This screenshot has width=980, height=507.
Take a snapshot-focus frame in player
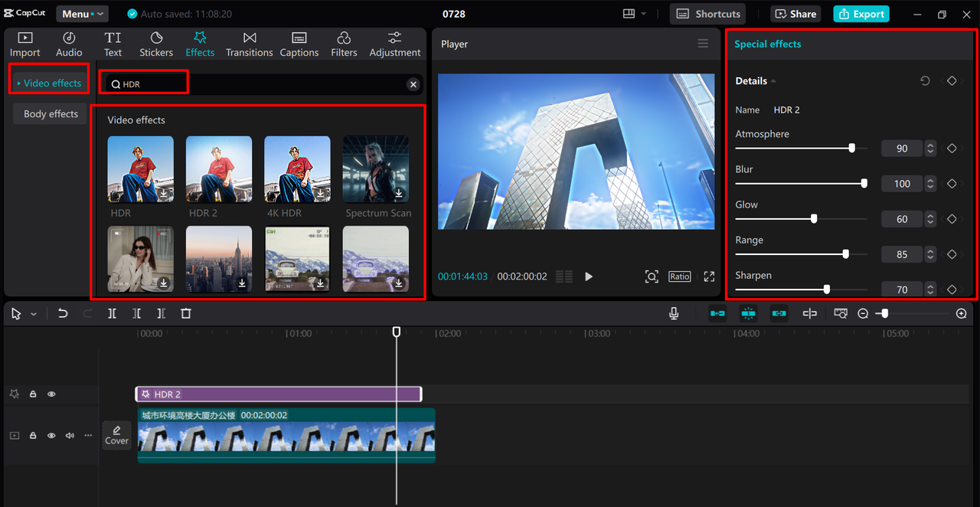pos(652,276)
